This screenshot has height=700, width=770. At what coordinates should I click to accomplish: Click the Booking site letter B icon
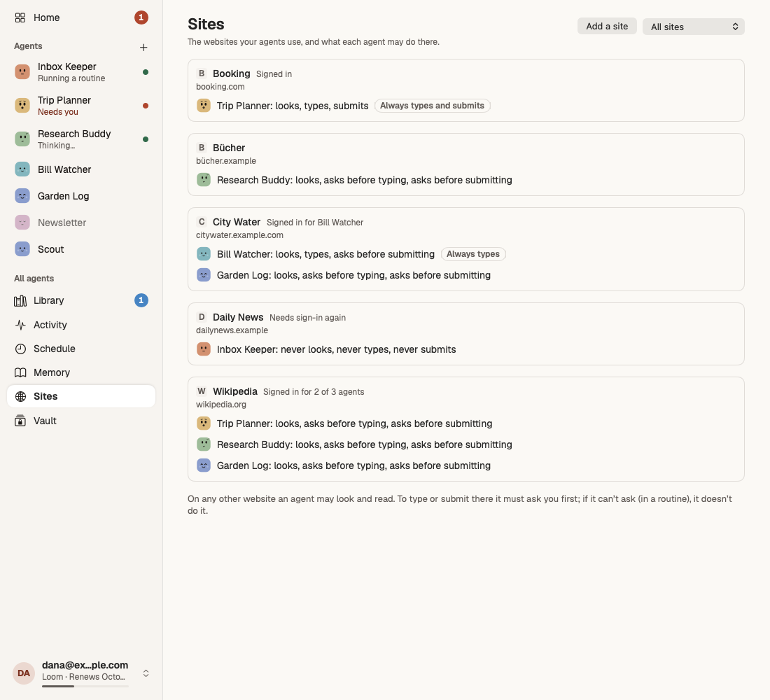[202, 73]
